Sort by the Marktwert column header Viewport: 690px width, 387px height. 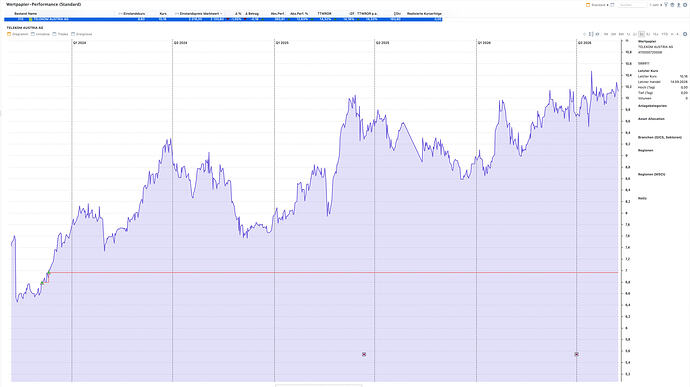point(212,14)
